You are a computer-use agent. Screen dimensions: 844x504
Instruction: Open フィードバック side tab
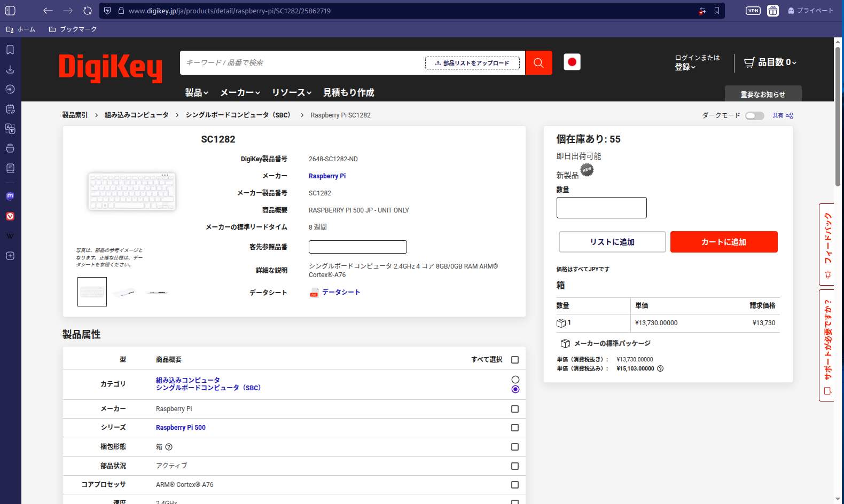tap(827, 245)
